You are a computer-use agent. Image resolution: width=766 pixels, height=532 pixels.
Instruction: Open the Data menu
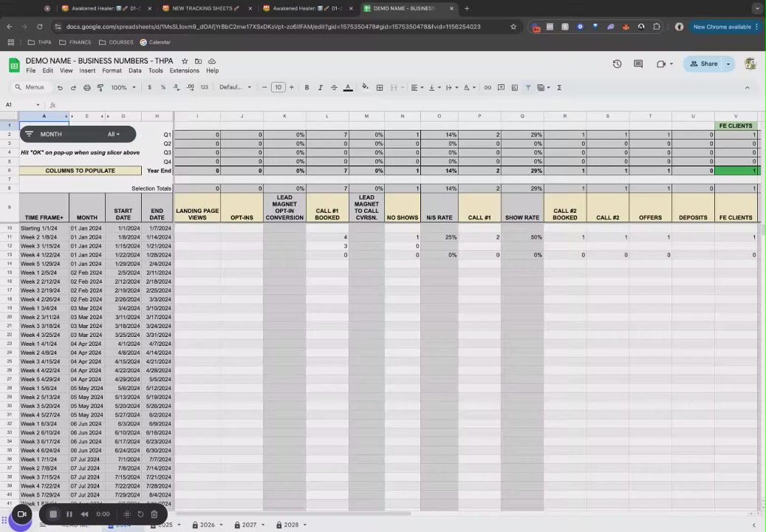135,71
